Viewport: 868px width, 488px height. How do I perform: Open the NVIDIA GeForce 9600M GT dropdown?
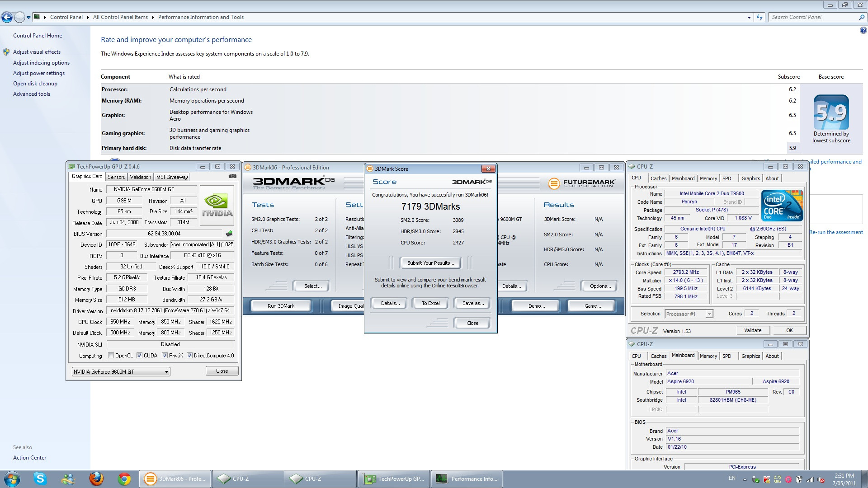coord(121,372)
